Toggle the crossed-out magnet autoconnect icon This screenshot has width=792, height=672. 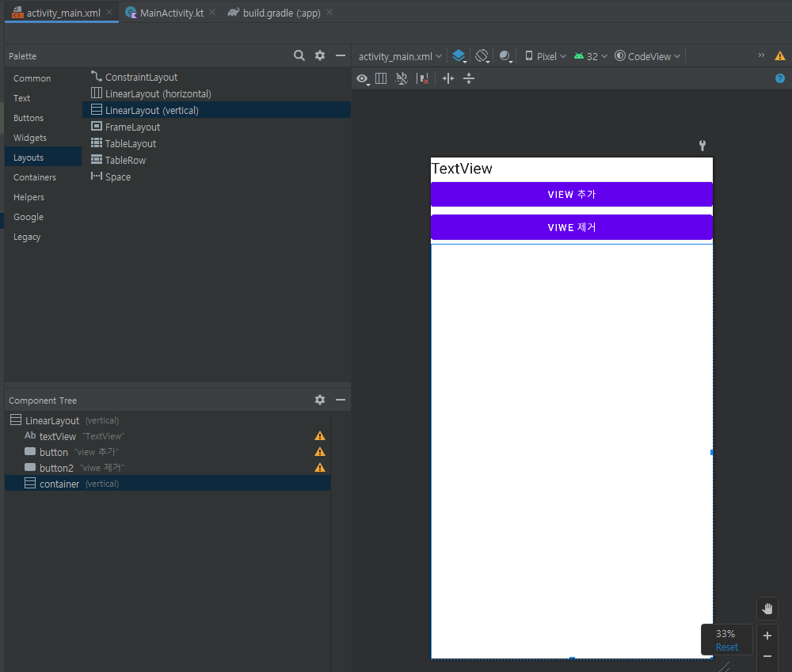point(402,78)
